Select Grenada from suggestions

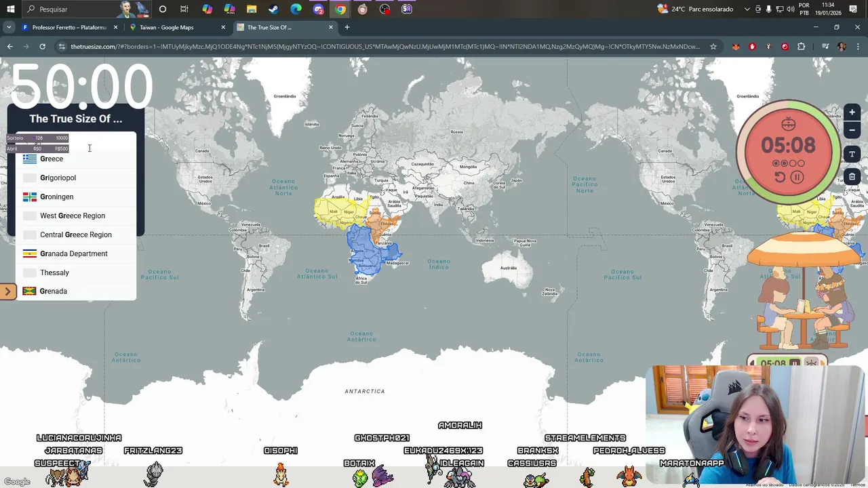point(76,291)
